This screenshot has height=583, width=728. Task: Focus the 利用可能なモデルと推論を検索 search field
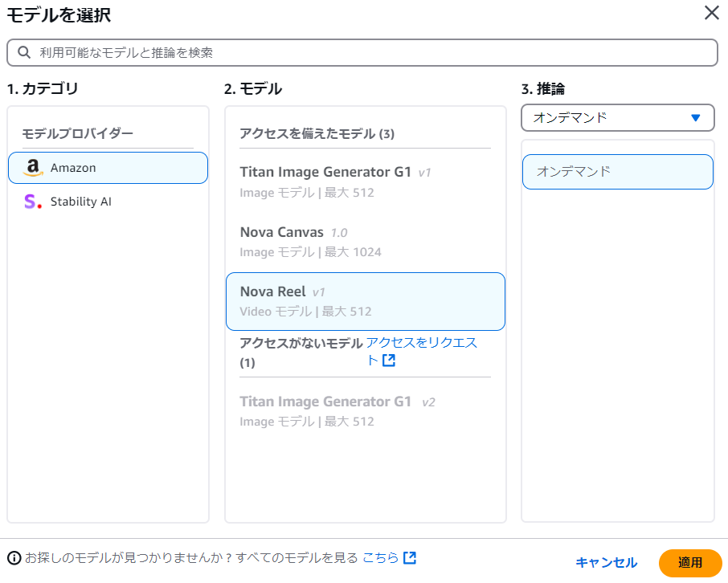[362, 52]
